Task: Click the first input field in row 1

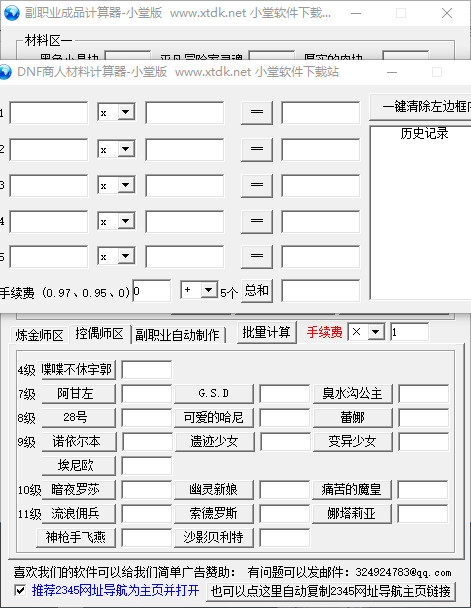Action: (x=49, y=113)
